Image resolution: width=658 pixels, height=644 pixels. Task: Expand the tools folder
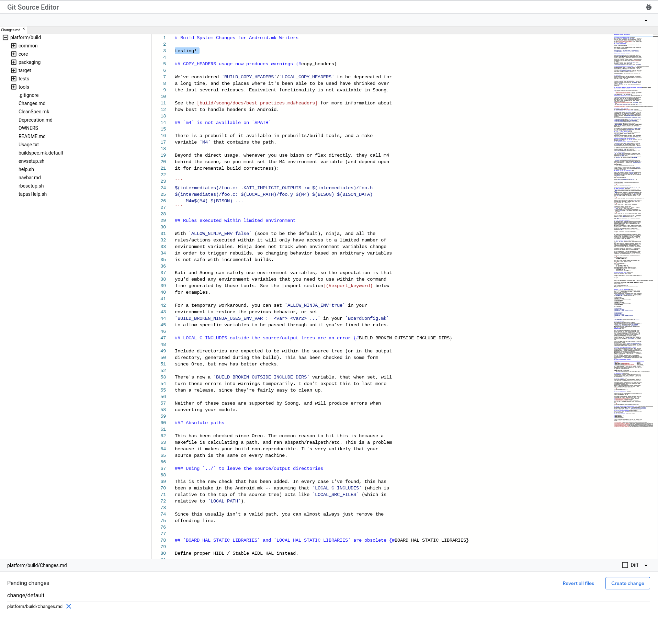(14, 87)
